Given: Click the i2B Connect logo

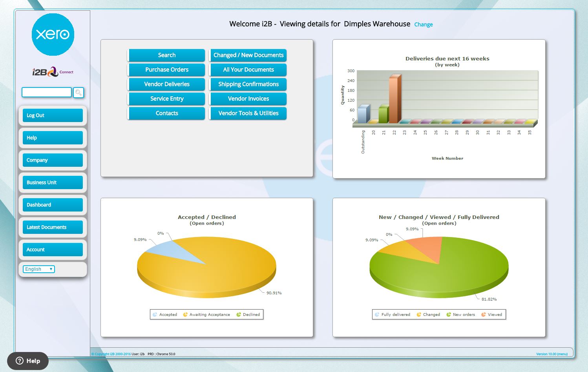Looking at the screenshot, I should point(53,72).
